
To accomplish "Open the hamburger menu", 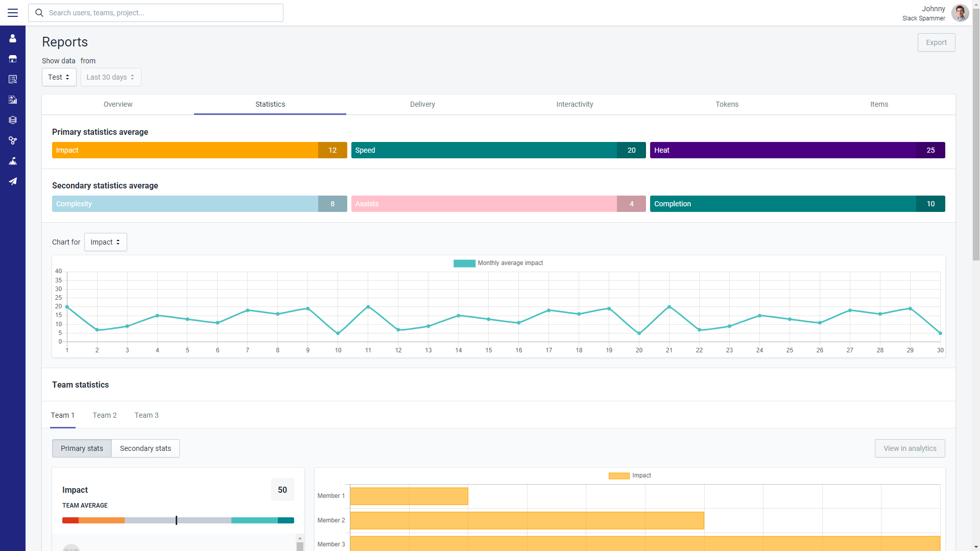I will pos(13,13).
